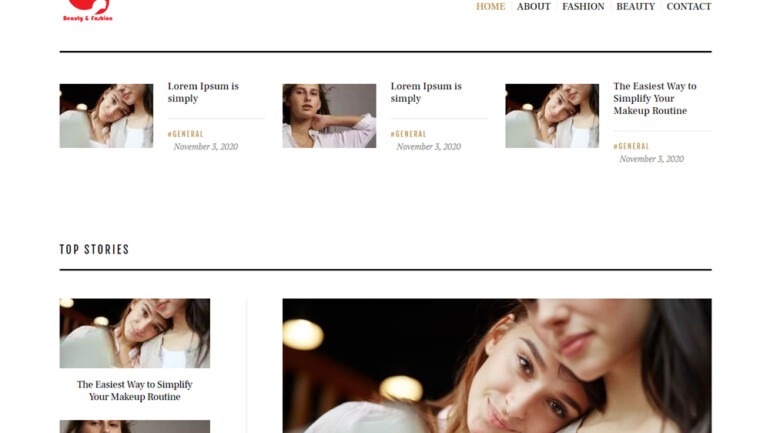Select FASHION in the top navigation
The width and height of the screenshot is (770, 433).
[x=583, y=7]
